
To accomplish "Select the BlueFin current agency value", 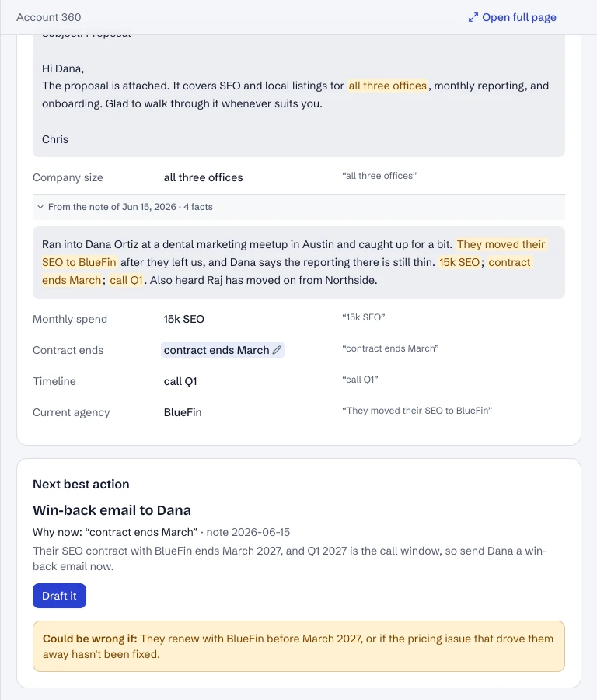I will (183, 412).
